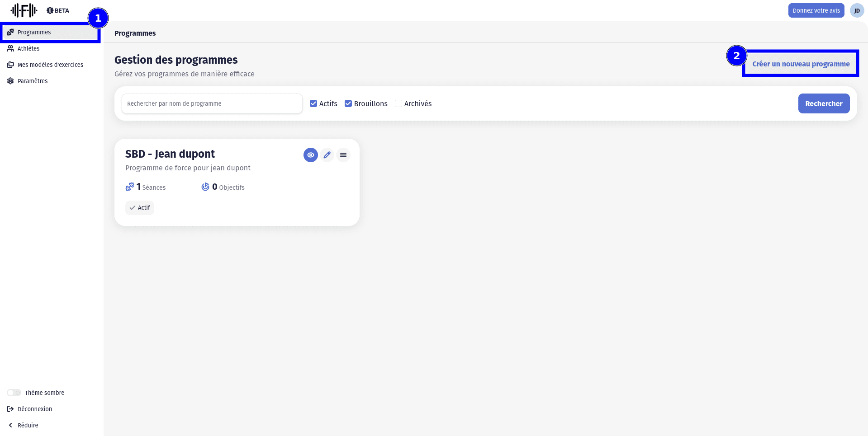Open the Athlètes sidebar item
Image resolution: width=868 pixels, height=436 pixels.
(28, 48)
